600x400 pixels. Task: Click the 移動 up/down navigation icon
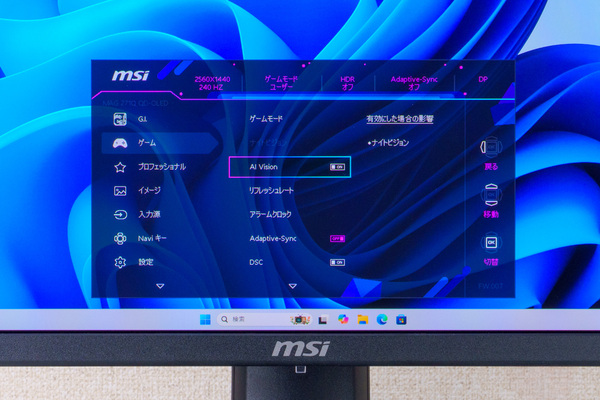tap(491, 195)
